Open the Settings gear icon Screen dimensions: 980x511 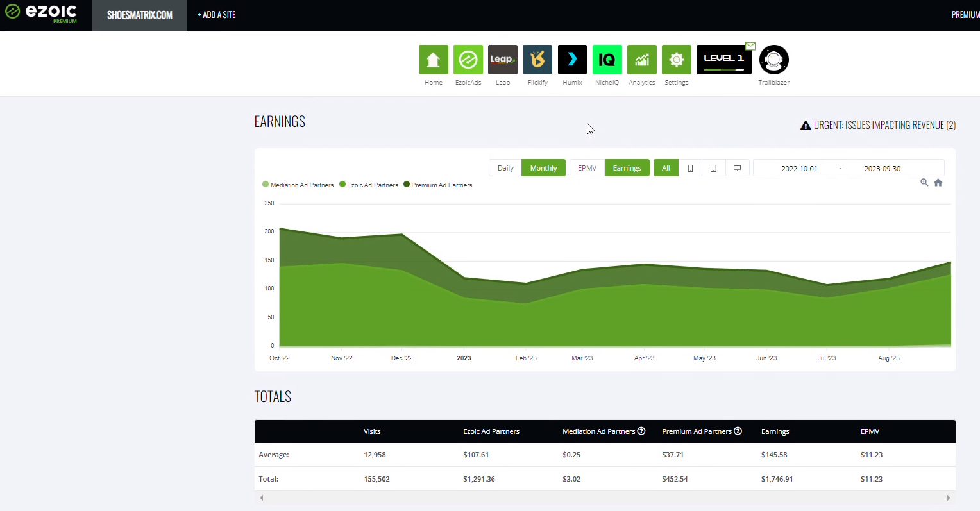677,60
